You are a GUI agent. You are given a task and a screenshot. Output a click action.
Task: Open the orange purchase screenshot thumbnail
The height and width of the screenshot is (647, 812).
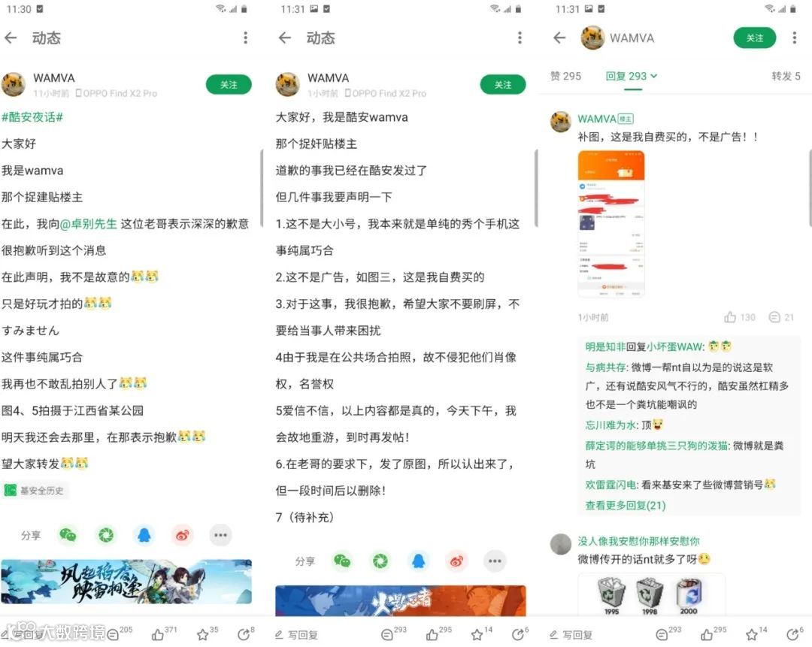[611, 224]
